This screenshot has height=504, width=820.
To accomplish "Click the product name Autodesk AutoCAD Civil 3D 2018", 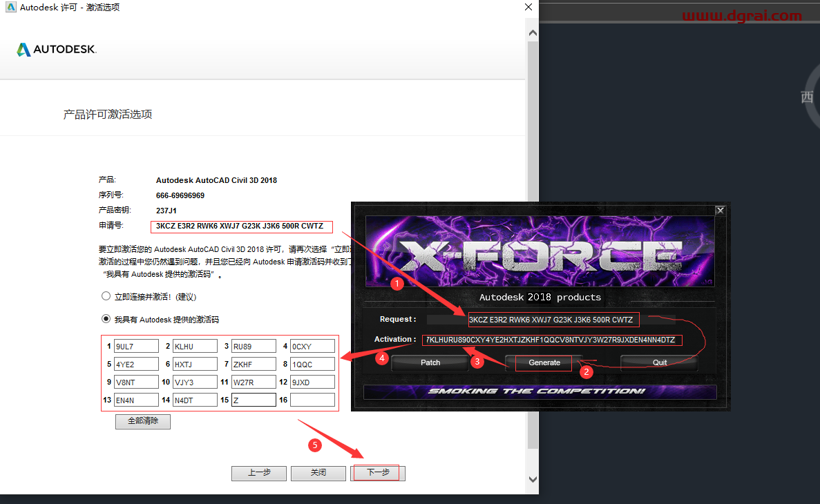I will point(216,180).
